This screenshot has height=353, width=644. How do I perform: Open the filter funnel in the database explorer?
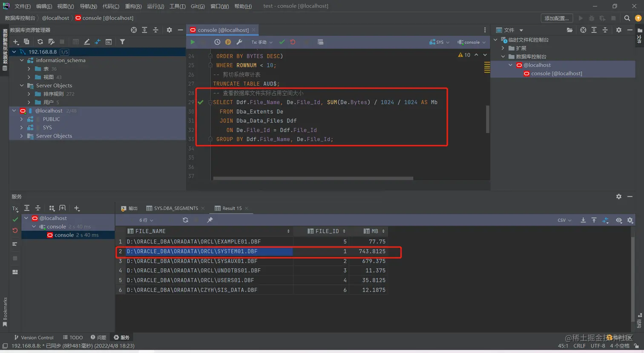(122, 42)
